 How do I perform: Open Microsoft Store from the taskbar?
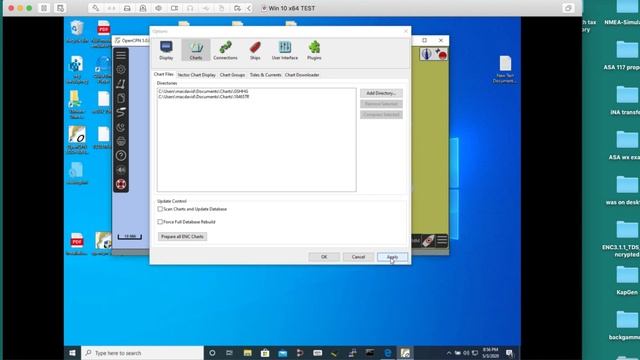pos(265,353)
